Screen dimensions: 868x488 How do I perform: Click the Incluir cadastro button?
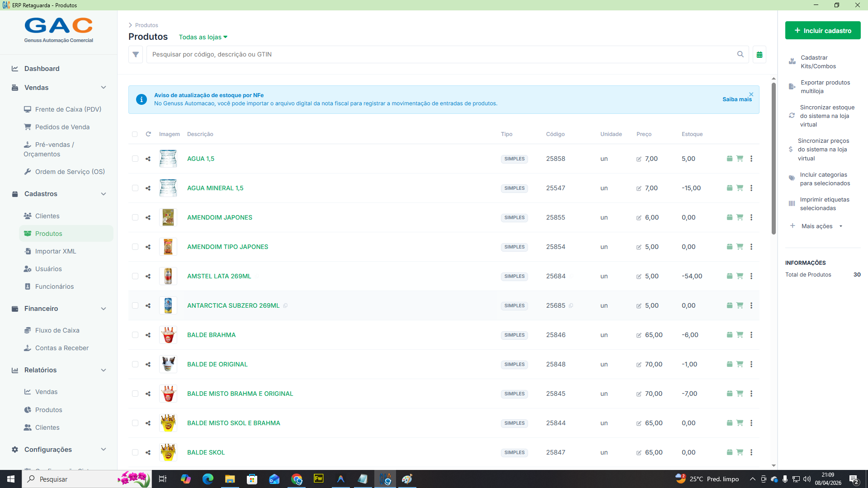823,30
